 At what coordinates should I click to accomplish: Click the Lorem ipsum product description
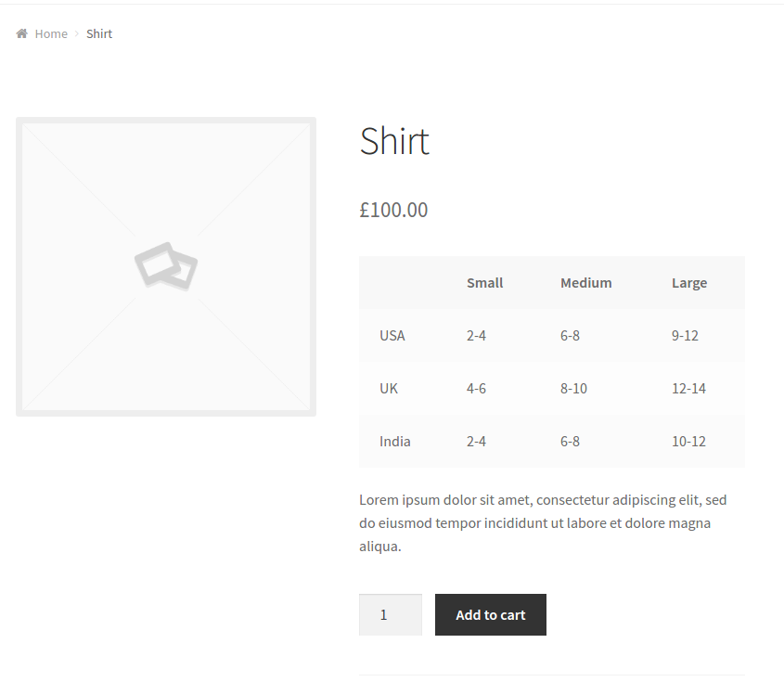(x=543, y=523)
